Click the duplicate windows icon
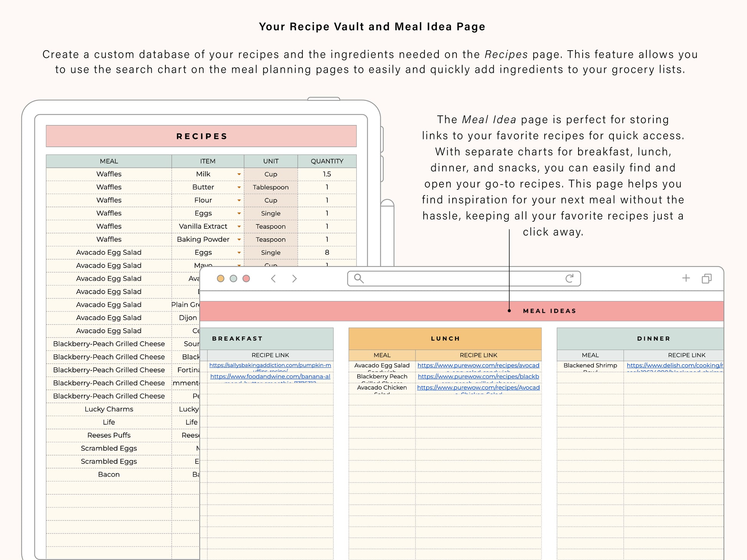 (x=707, y=279)
